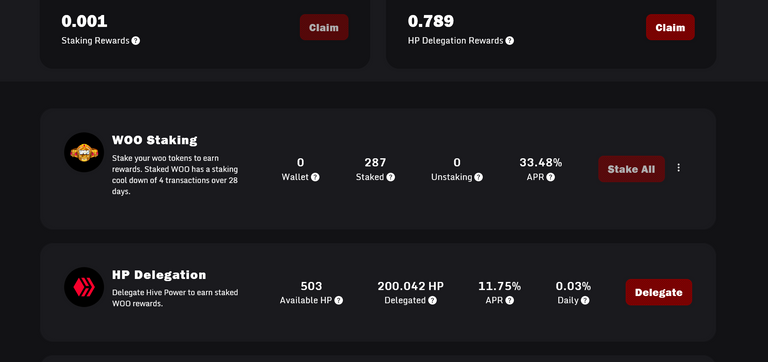Select the WOO Staking heading
Screen dimensions: 768x362
(155, 140)
